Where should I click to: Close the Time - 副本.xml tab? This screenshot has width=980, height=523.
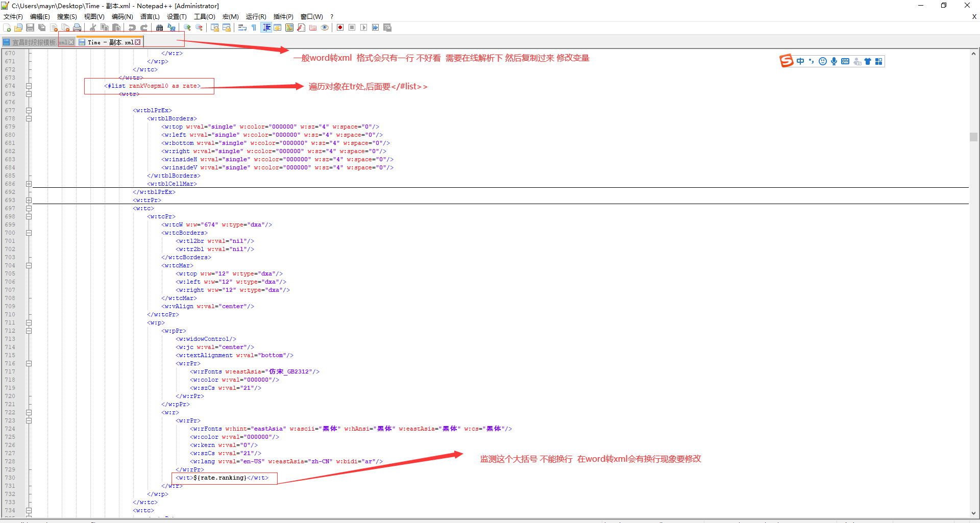(x=138, y=42)
